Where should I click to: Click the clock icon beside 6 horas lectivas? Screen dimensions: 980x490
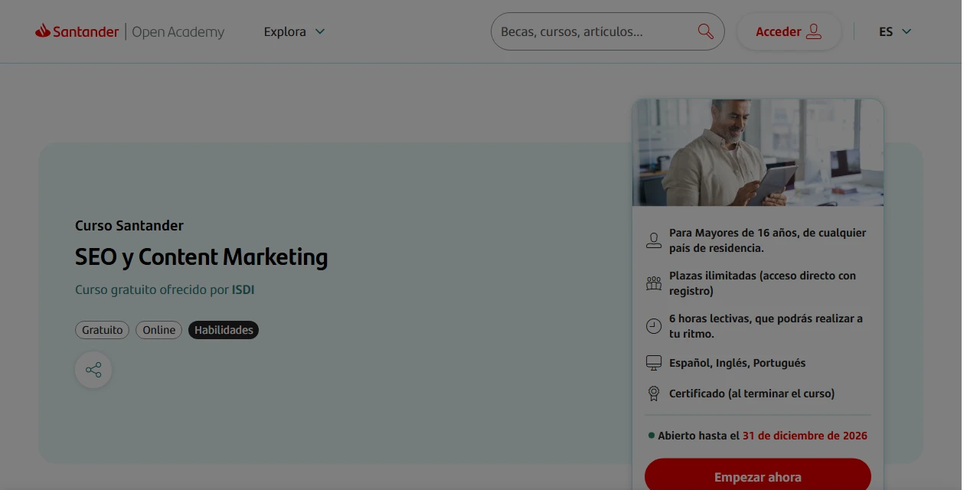[x=654, y=326]
